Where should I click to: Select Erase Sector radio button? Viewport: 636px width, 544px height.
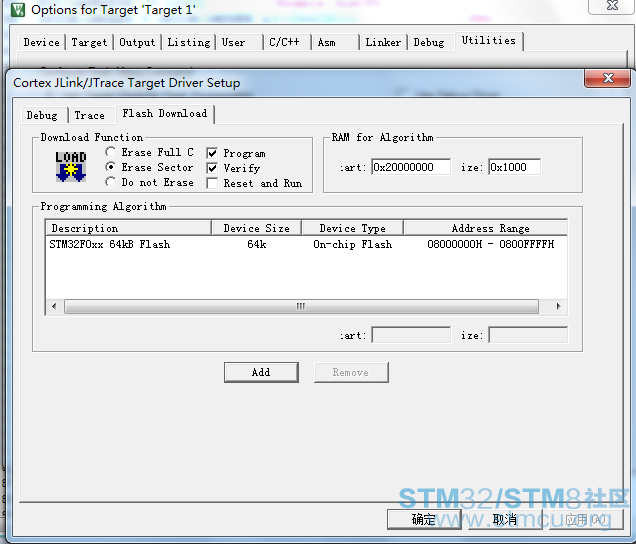point(110,167)
